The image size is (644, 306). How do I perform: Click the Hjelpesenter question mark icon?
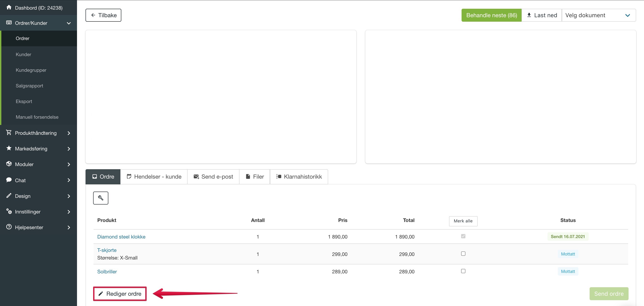9,227
